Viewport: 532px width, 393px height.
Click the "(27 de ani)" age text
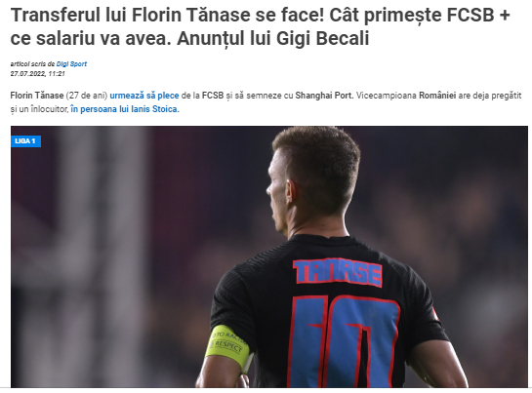click(x=87, y=96)
